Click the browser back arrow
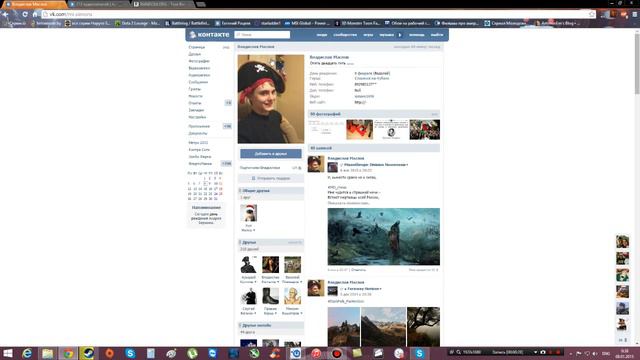Viewport: 640px width, 360px height. 5,14
